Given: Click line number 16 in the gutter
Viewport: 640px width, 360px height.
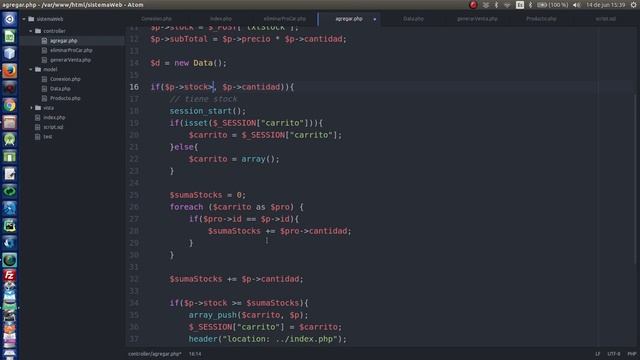Looking at the screenshot, I should tap(134, 87).
